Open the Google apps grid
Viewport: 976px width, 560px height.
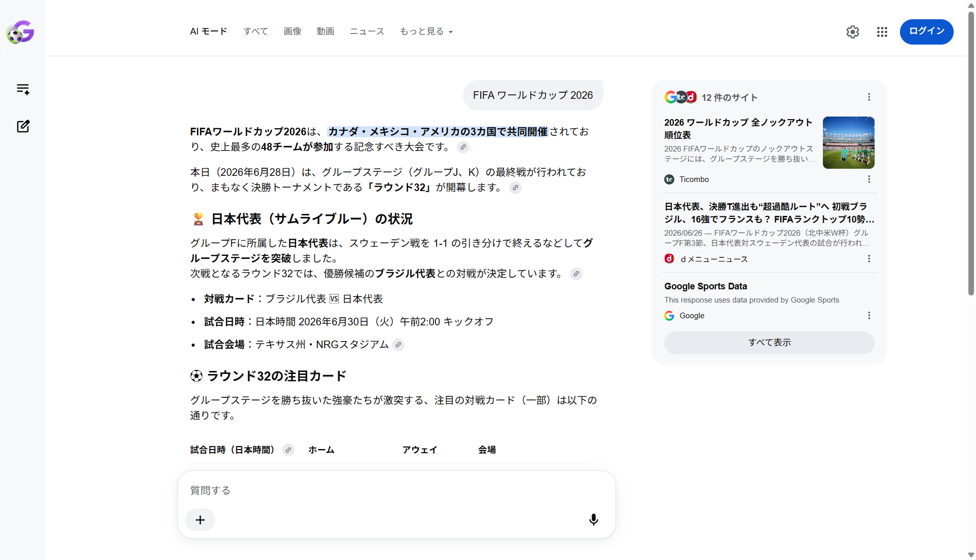pos(882,32)
